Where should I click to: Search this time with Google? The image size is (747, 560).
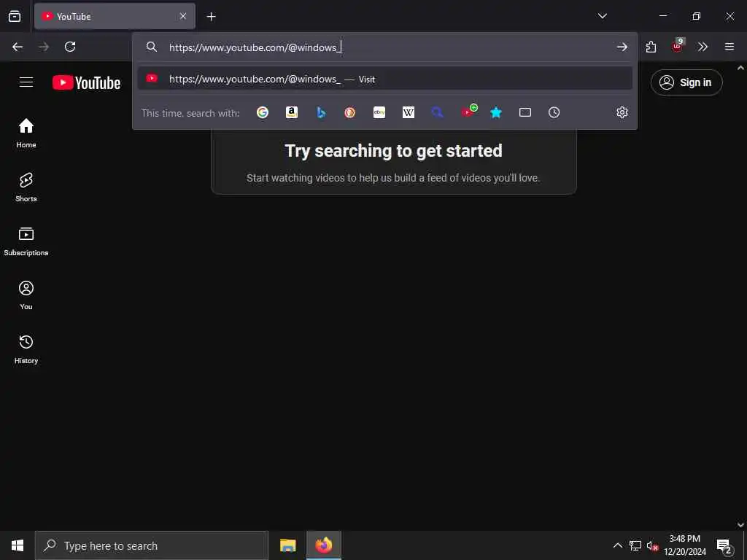(263, 112)
